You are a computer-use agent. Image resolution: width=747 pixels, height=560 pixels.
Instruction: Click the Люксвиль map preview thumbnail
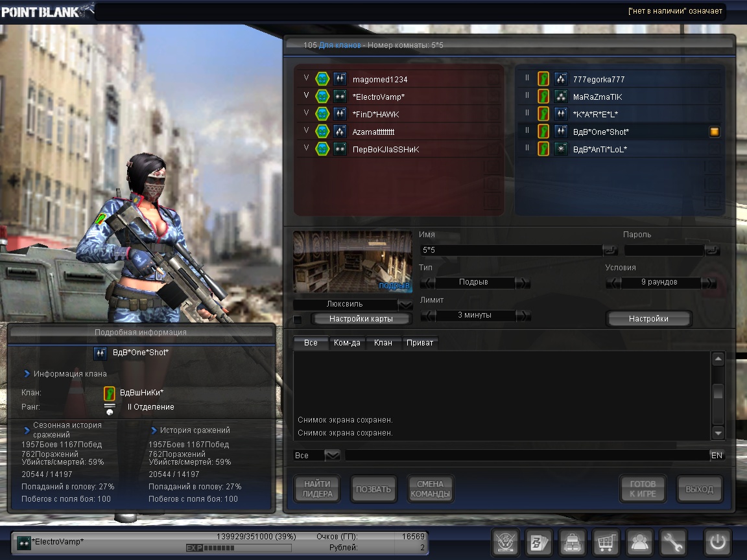[x=353, y=262]
